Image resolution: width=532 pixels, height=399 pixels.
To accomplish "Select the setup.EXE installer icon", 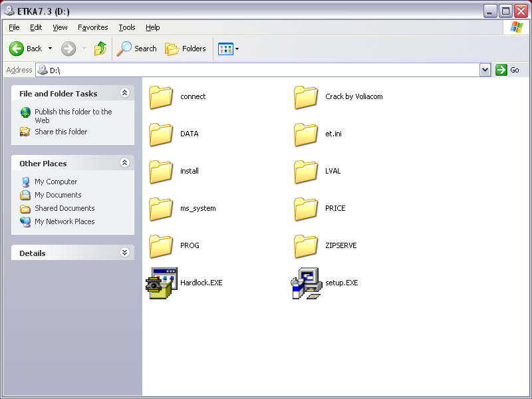I will click(x=306, y=283).
